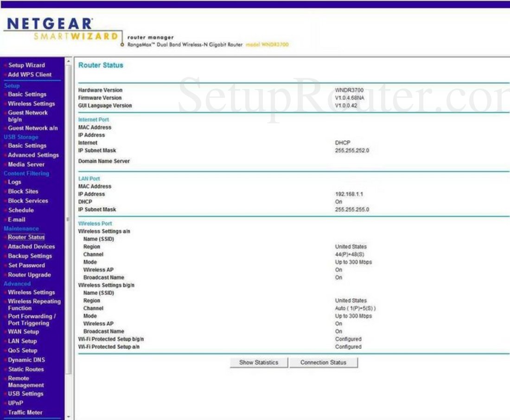Image resolution: width=510 pixels, height=420 pixels.
Task: Open Block Sites configuration
Action: point(22,191)
